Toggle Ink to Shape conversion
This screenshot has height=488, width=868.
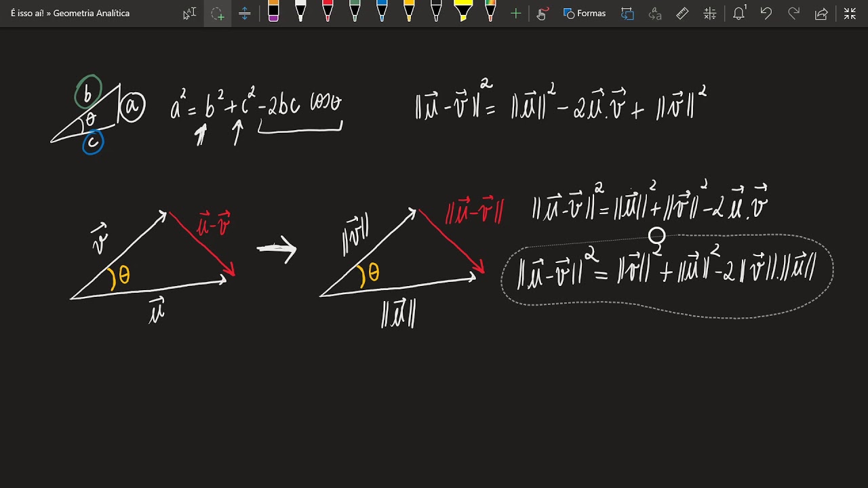pyautogui.click(x=627, y=14)
